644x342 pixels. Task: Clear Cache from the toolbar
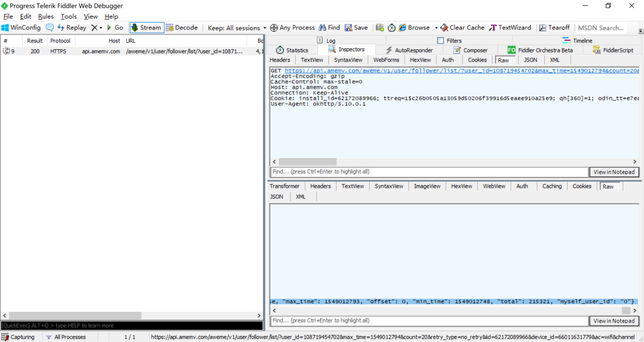(x=462, y=28)
